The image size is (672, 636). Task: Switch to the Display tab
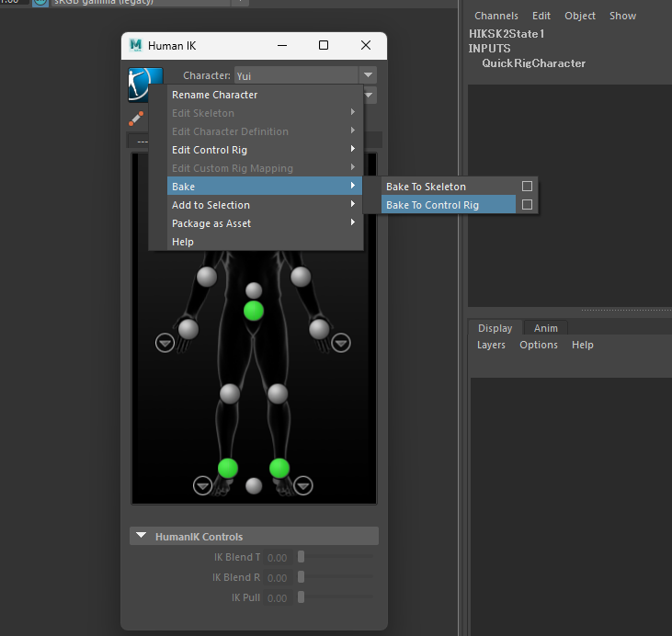click(495, 328)
